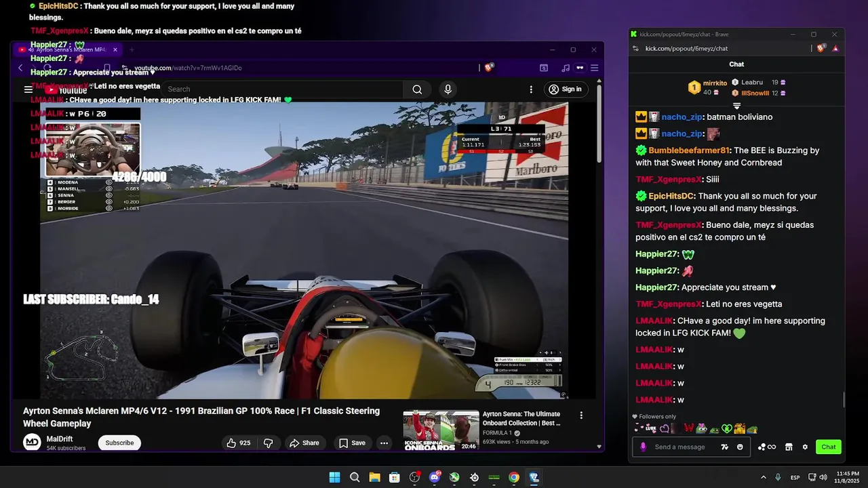Open File Explorer from the taskbar

(x=374, y=477)
